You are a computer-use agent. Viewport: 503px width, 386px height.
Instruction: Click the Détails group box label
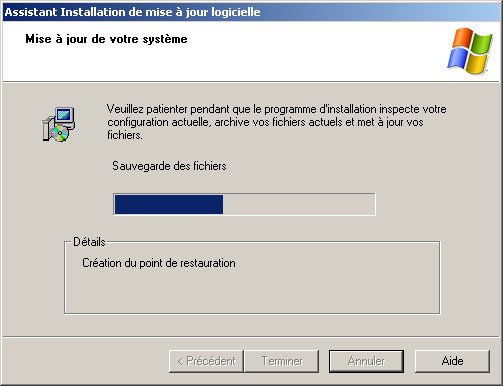coord(89,242)
